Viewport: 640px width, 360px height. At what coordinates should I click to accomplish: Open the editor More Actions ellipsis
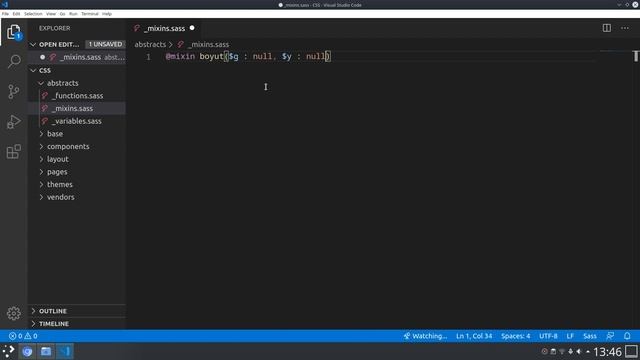(x=624, y=28)
